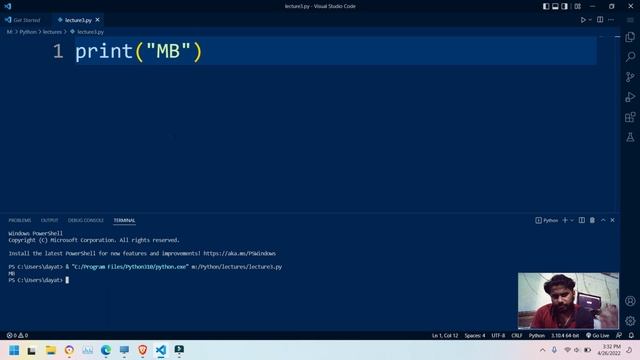Image resolution: width=640 pixels, height=360 pixels.
Task: Open Run and Debug view
Action: 630,97
